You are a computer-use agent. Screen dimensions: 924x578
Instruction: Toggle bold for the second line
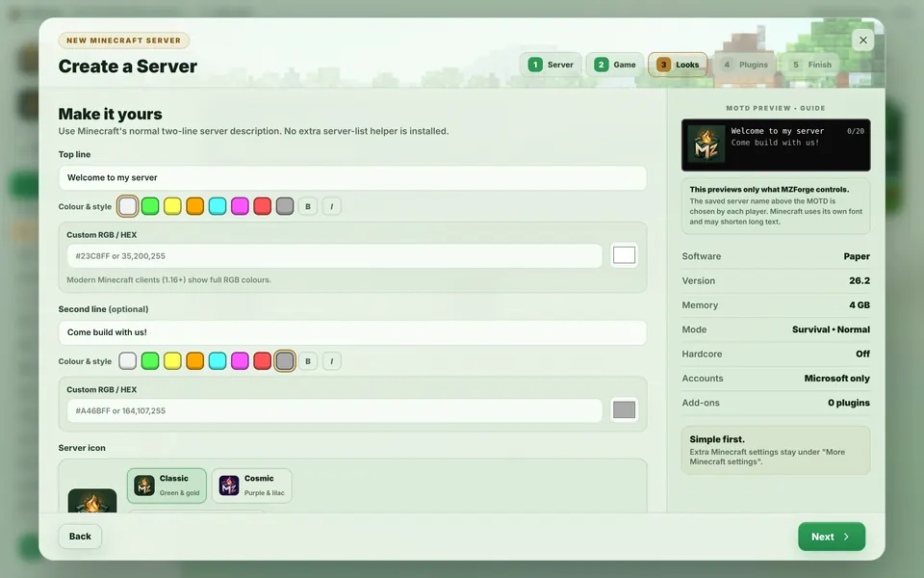[x=308, y=361]
